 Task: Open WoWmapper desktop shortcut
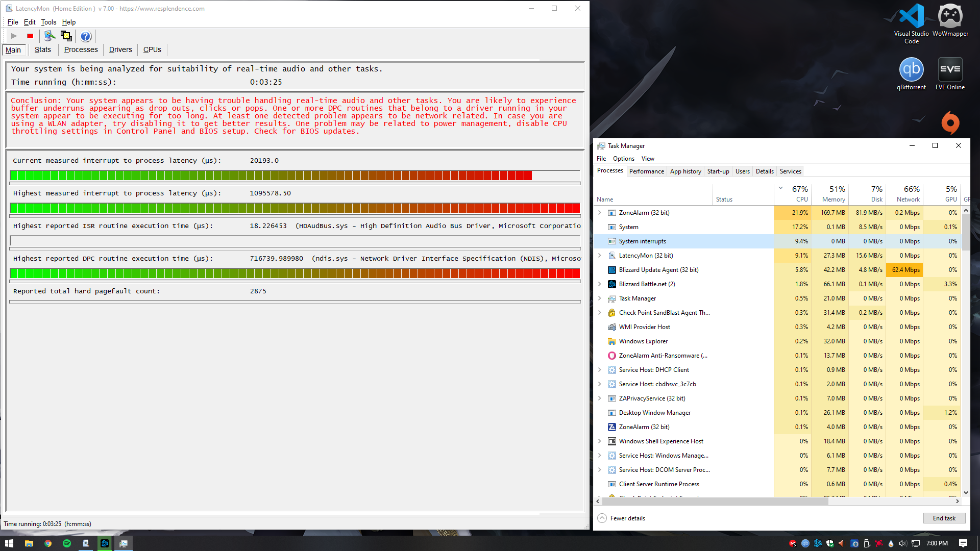950,20
